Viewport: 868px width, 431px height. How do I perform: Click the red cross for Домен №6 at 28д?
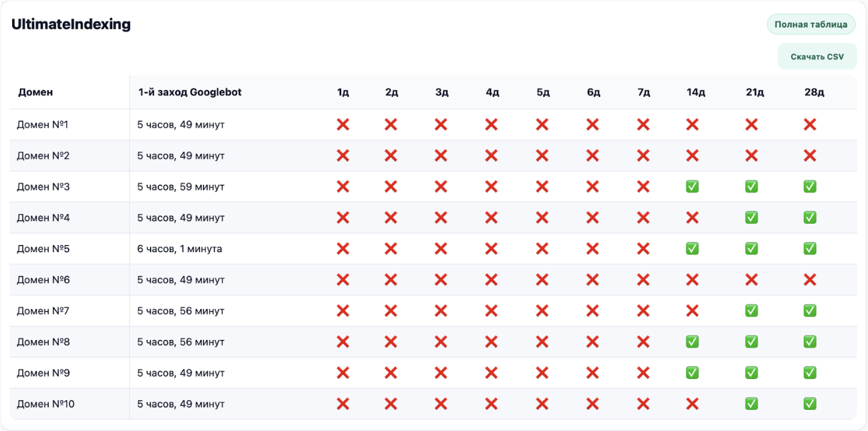coord(810,280)
